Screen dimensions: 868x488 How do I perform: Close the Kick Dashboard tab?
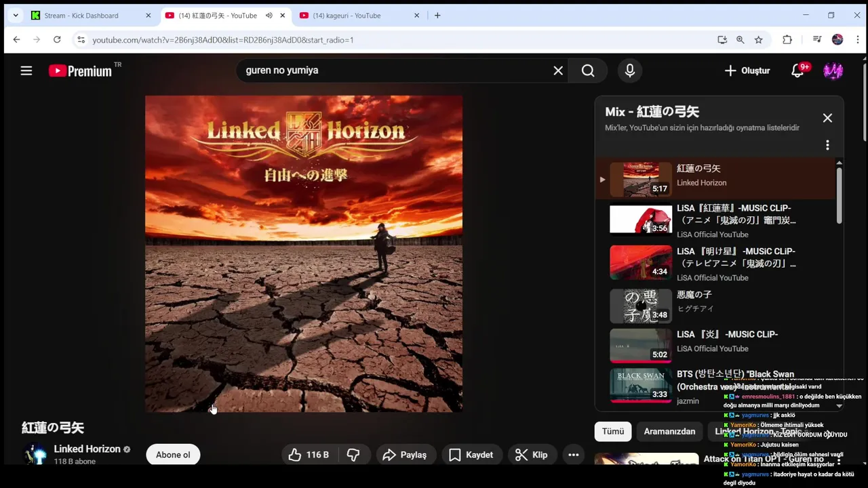pyautogui.click(x=149, y=16)
